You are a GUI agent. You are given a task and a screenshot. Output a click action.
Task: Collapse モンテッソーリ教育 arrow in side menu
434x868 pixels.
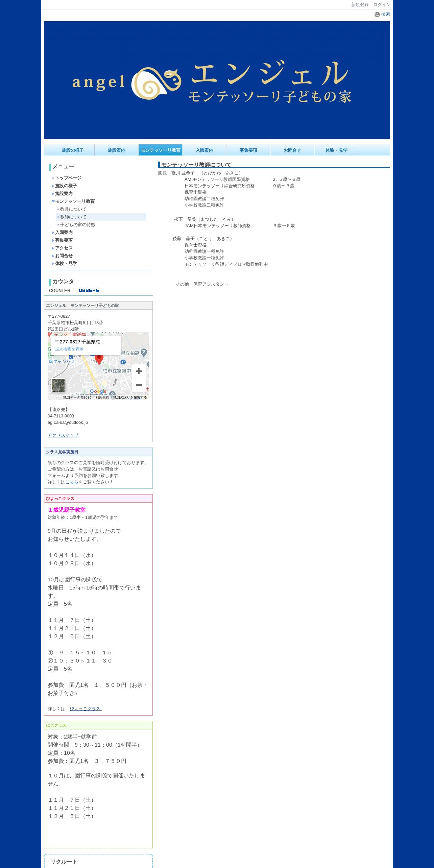53,201
